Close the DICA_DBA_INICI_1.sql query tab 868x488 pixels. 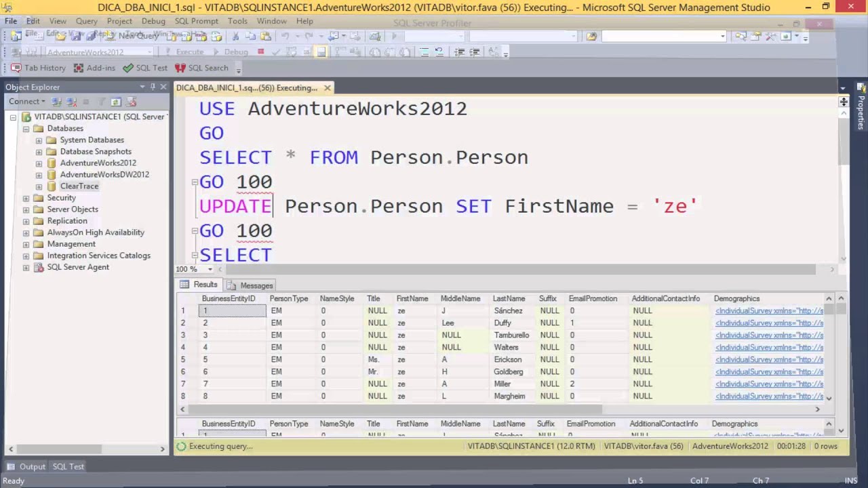pos(328,87)
